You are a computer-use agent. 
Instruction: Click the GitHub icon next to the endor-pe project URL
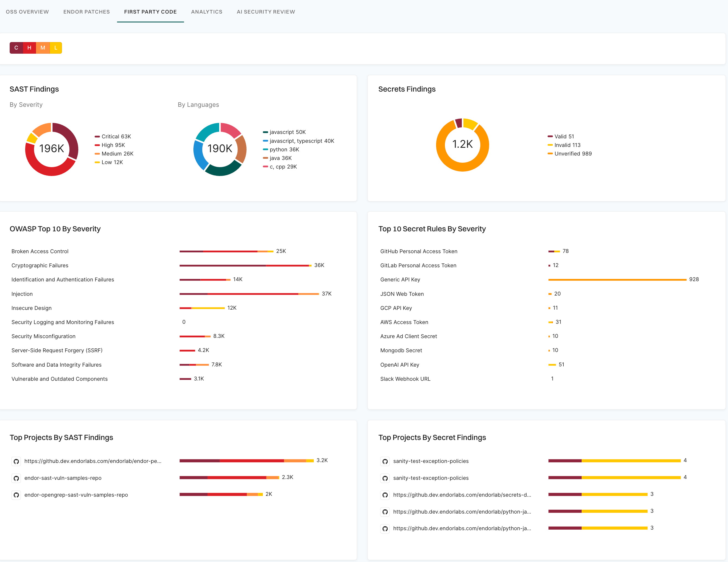(16, 461)
